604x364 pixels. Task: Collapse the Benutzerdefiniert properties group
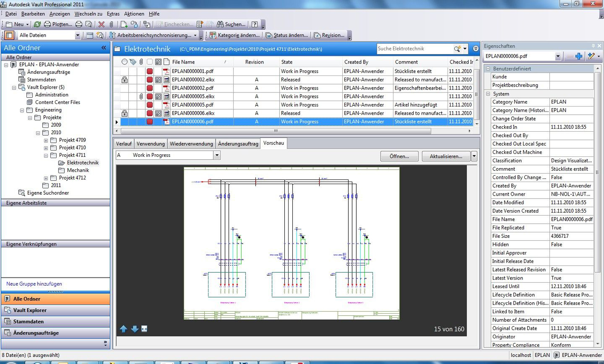click(x=488, y=69)
